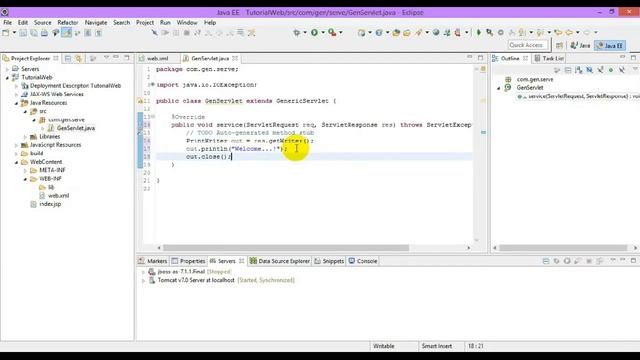Switch to the Task List tab

549,58
